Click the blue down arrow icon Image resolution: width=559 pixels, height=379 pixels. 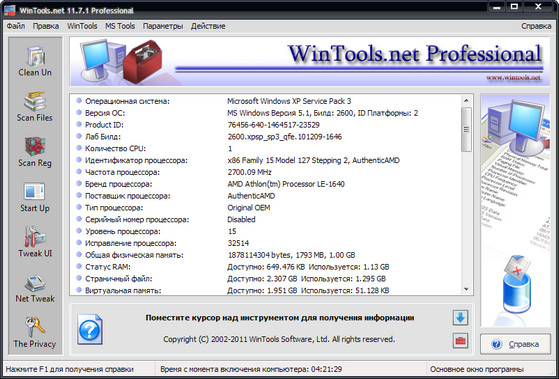[460, 317]
